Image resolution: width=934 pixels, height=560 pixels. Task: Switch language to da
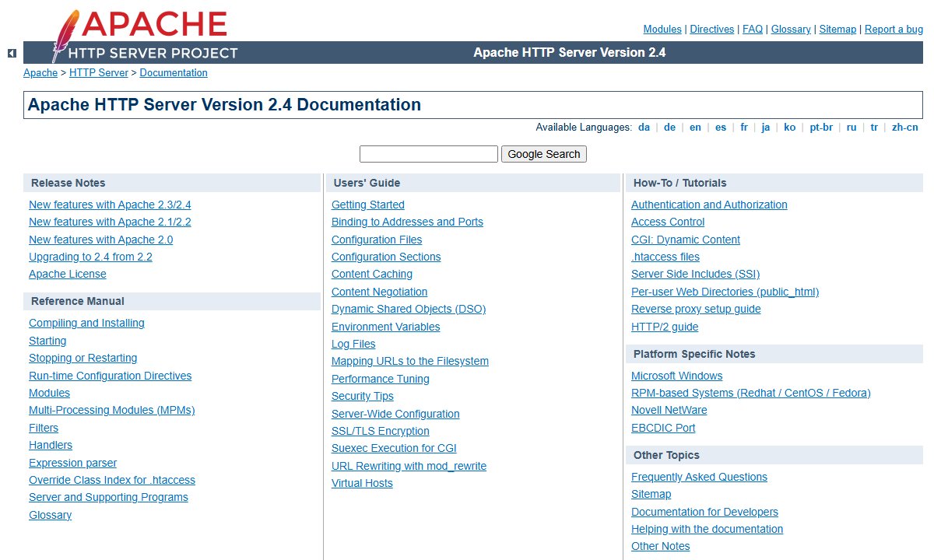tap(644, 128)
